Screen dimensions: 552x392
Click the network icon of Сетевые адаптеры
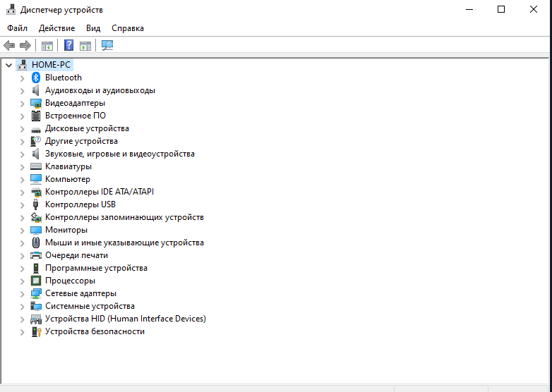click(x=36, y=293)
